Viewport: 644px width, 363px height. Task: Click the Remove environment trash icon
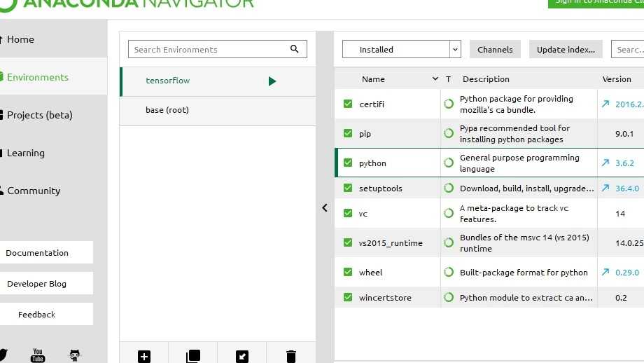coord(291,356)
